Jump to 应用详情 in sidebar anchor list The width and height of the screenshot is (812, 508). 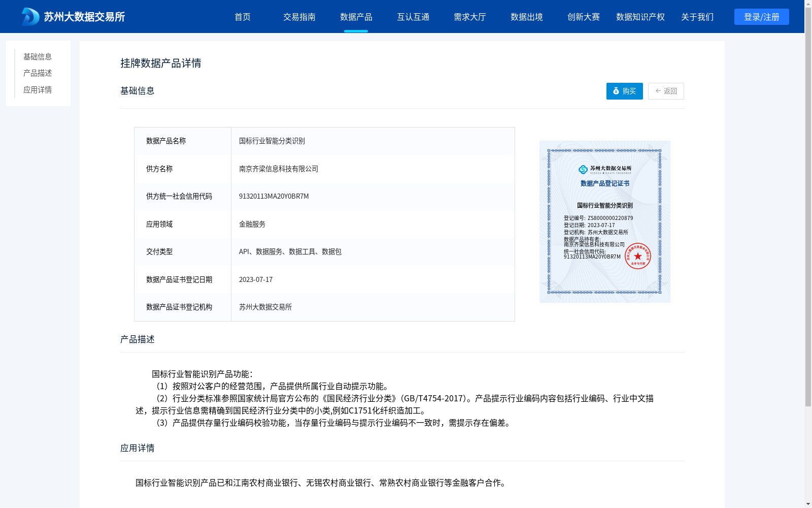coord(38,90)
